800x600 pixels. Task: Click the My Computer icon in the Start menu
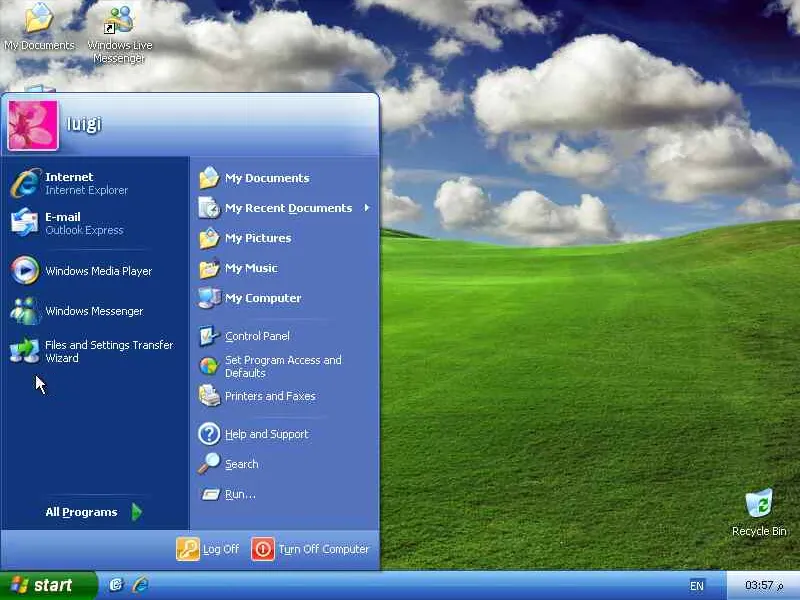(x=209, y=298)
